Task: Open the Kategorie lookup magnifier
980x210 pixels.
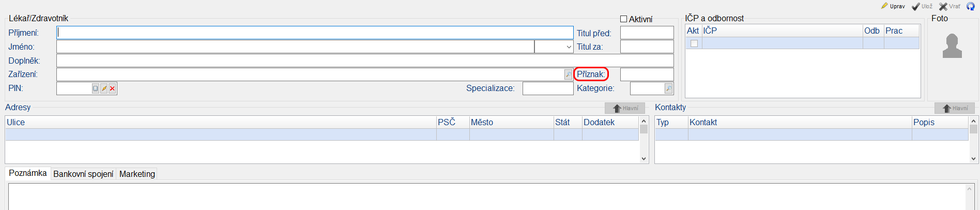Action: 668,88
